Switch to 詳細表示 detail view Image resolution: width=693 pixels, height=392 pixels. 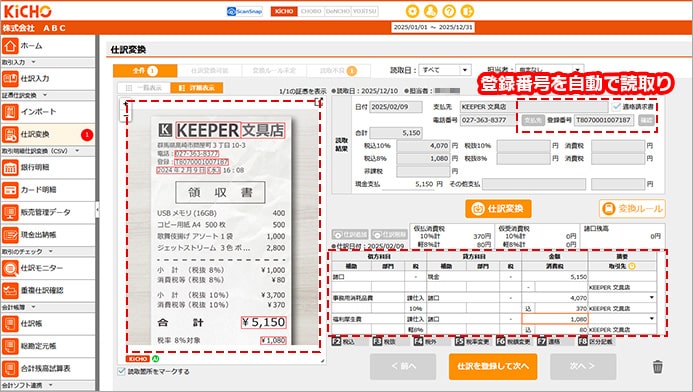tap(197, 88)
